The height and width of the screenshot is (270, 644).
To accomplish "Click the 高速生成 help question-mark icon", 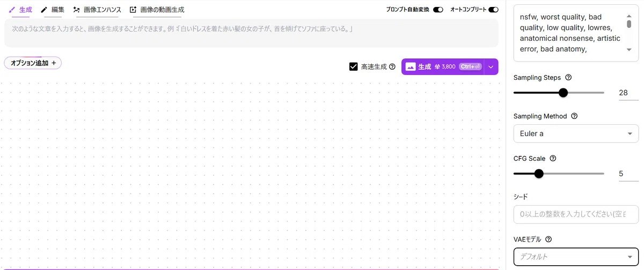I will (x=392, y=67).
